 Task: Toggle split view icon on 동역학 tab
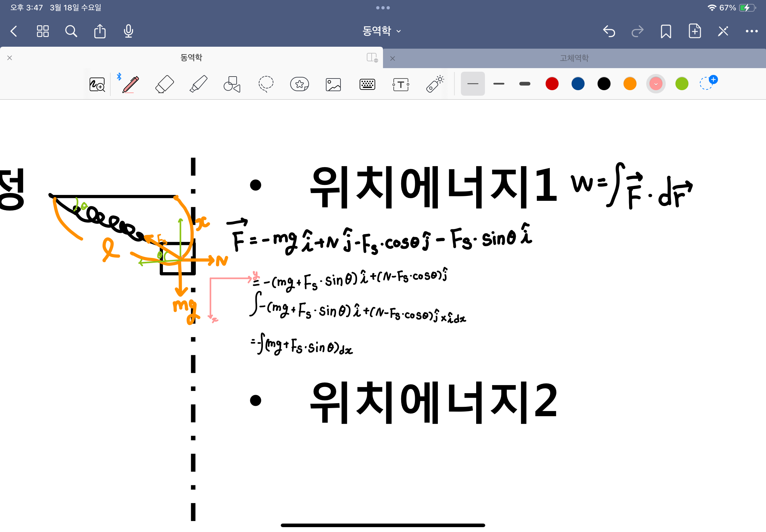point(372,57)
